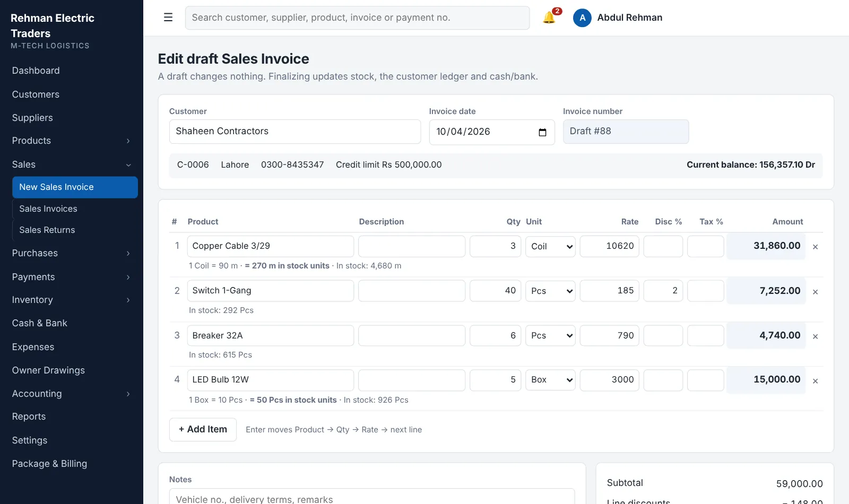849x504 pixels.
Task: Open unit dropdown for Copper Cable row
Action: click(550, 246)
